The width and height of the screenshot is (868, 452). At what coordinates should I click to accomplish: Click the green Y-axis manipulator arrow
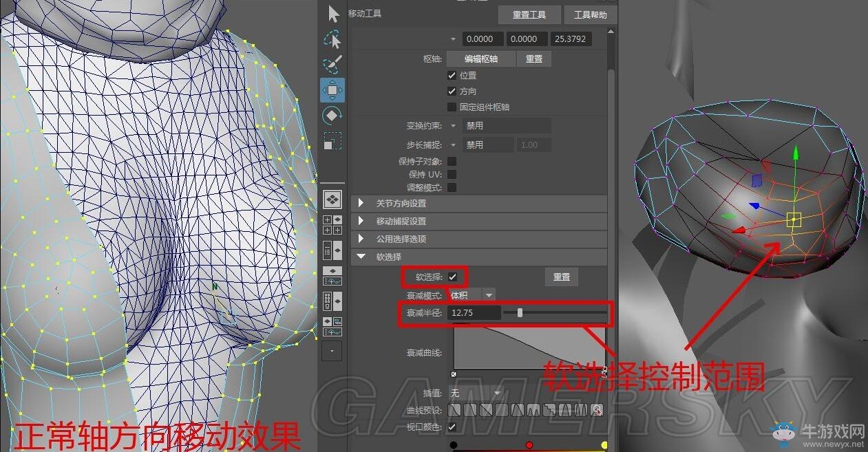pyautogui.click(x=795, y=153)
